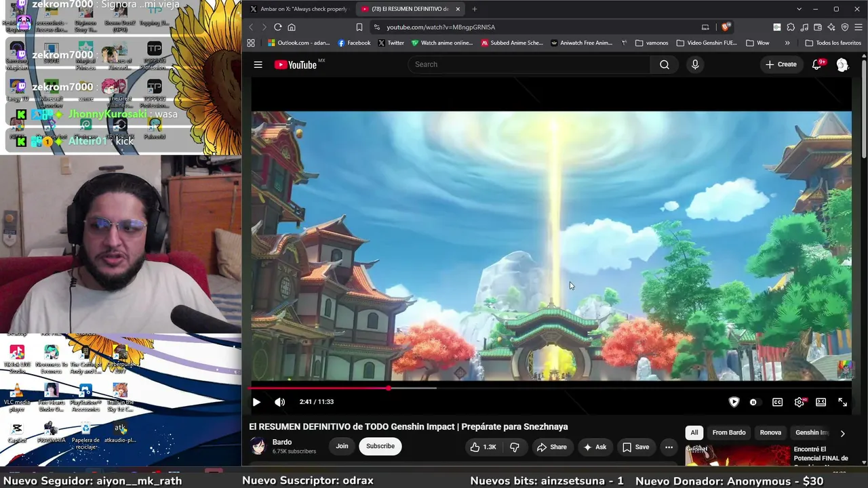Open the more actions three-dot menu
This screenshot has width=868, height=488.
(x=669, y=447)
